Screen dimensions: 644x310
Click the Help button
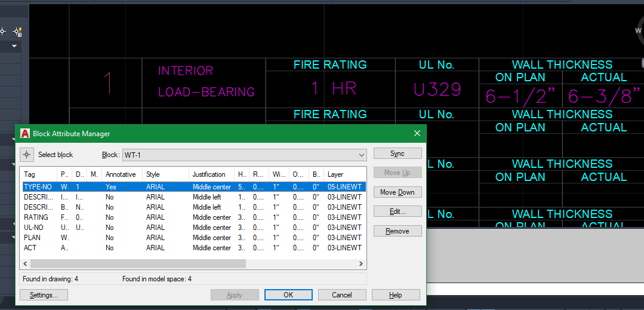tap(396, 295)
